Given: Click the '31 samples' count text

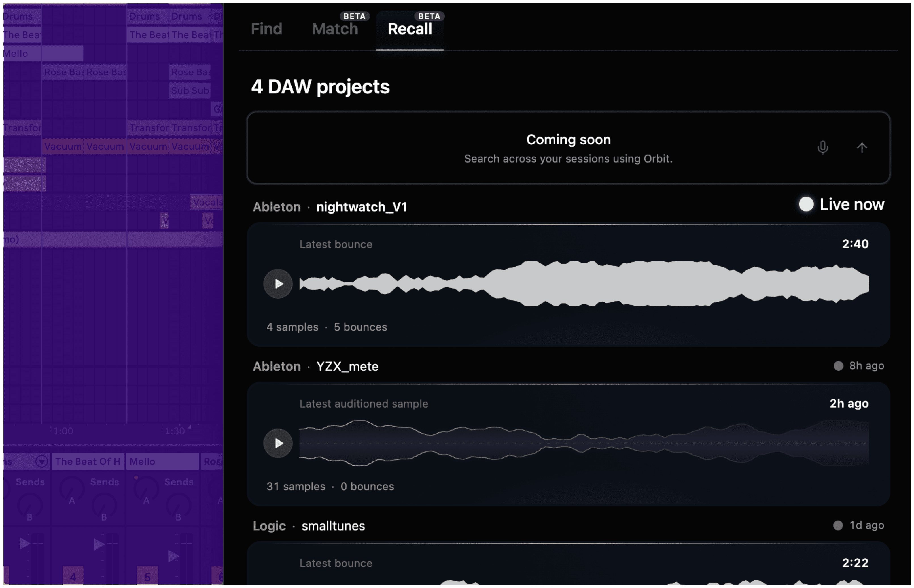Looking at the screenshot, I should (x=296, y=487).
